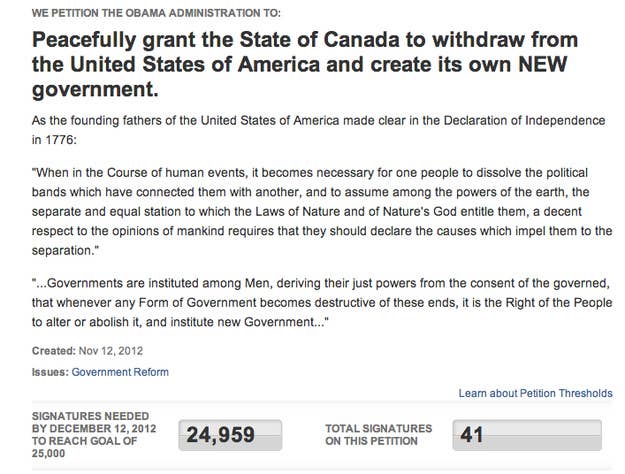Click the word 'Canada' in the title
Viewport: 625px width, 474px height.
coord(361,40)
